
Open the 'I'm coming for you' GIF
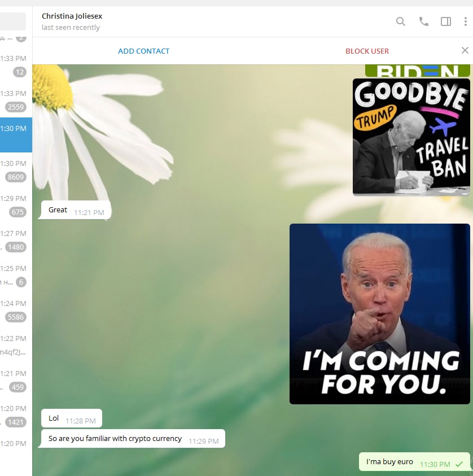pyautogui.click(x=379, y=314)
